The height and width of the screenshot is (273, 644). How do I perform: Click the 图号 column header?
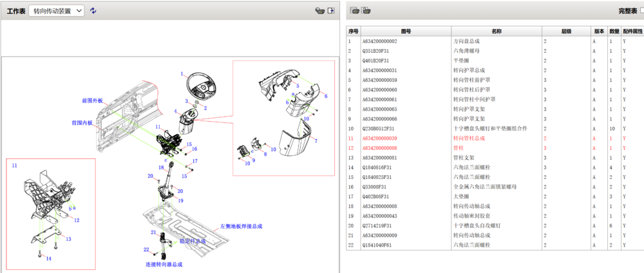pyautogui.click(x=406, y=31)
